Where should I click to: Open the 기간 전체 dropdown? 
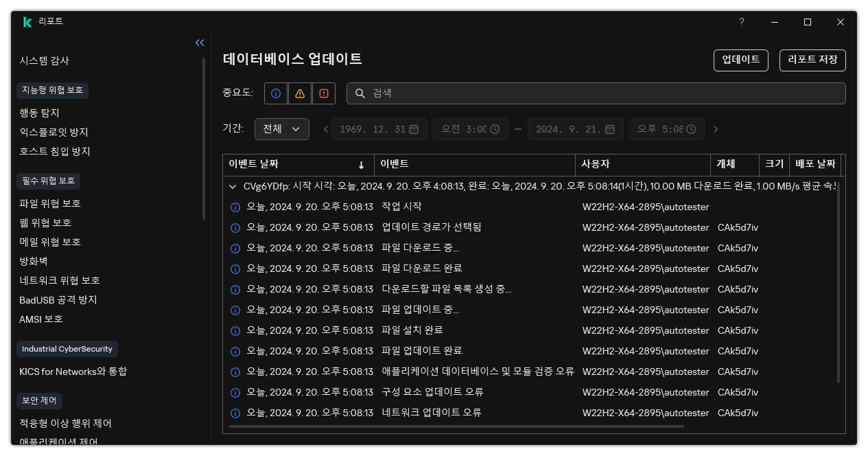(x=281, y=128)
